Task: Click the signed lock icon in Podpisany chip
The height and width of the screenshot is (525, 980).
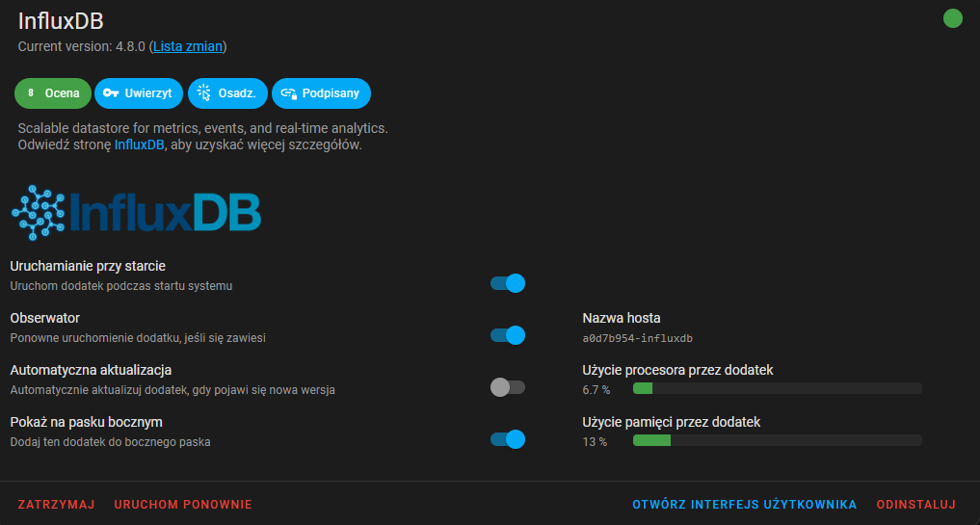Action: [288, 93]
